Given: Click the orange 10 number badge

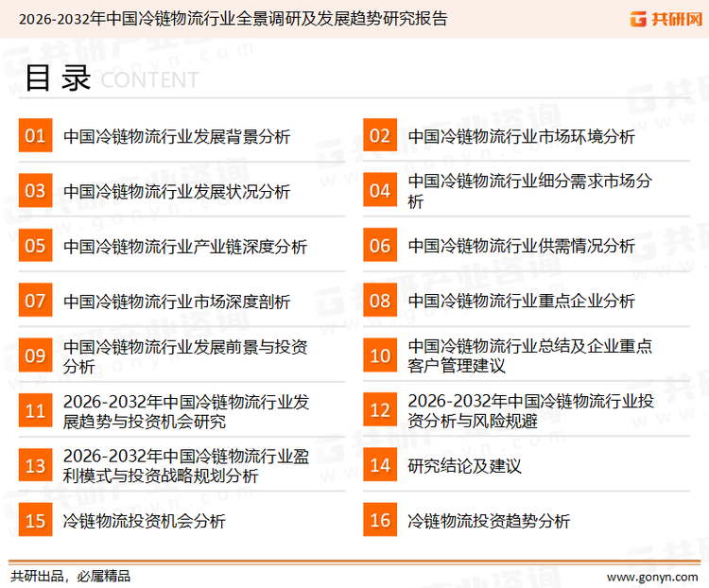Looking at the screenshot, I should coord(380,355).
